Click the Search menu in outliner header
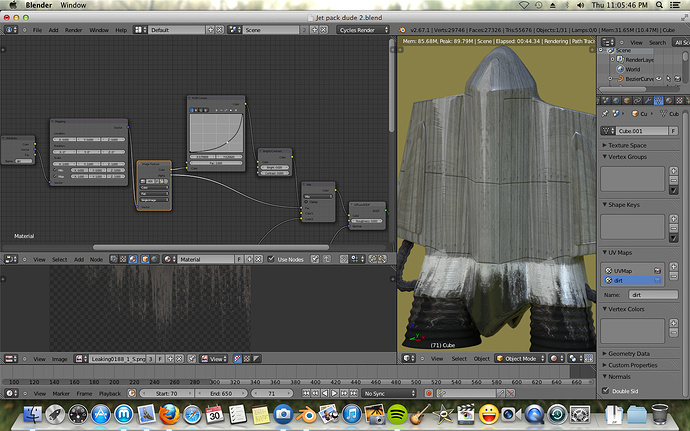Viewport: 690px width, 431px height. tap(657, 43)
